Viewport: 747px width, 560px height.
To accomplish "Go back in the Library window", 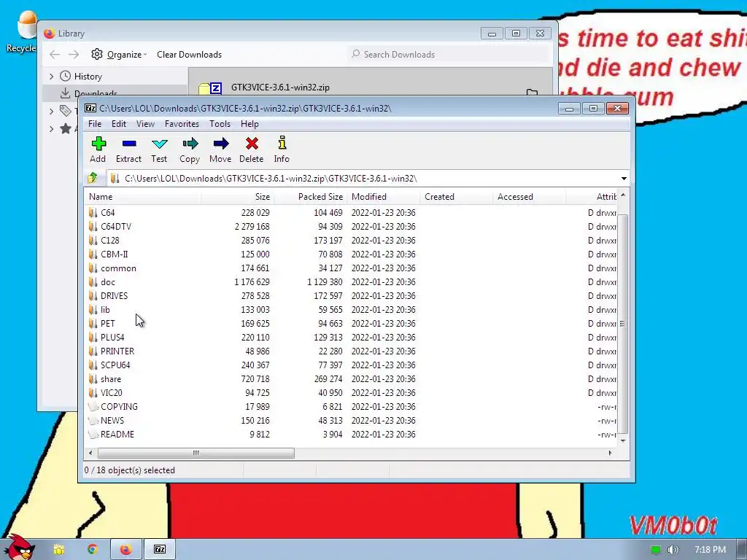I will [55, 54].
